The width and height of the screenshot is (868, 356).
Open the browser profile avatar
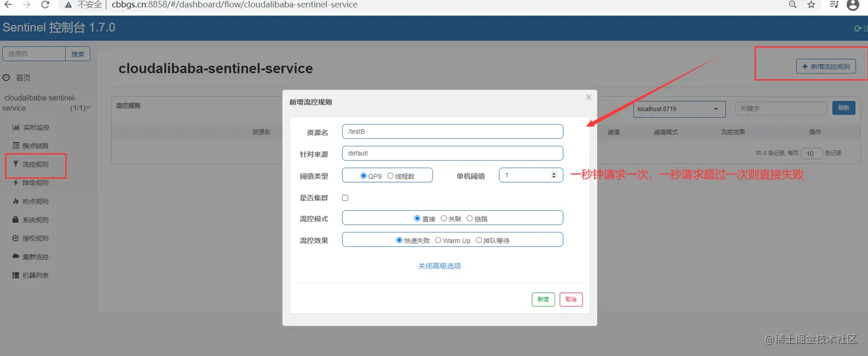click(853, 5)
